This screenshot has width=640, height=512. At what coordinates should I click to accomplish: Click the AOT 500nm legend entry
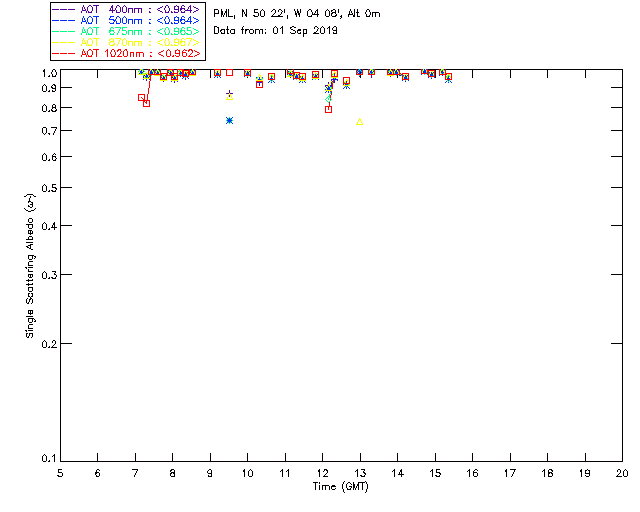click(127, 20)
